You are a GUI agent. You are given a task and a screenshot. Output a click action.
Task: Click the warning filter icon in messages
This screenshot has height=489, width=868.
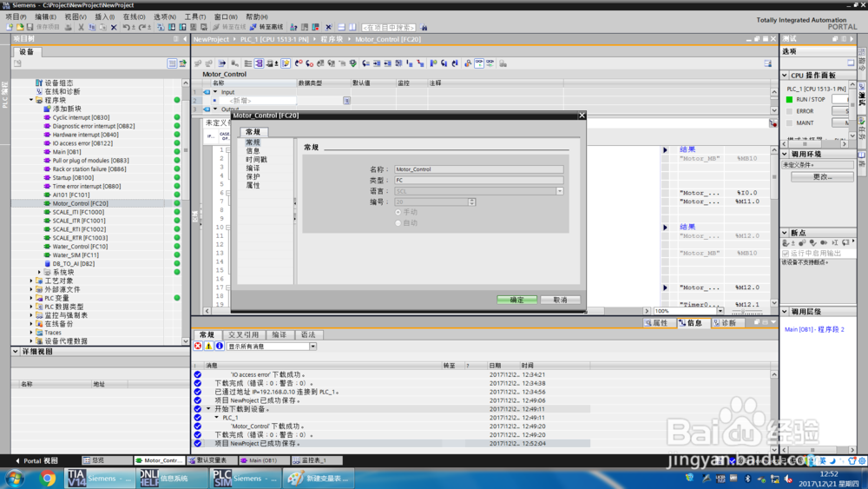click(x=208, y=346)
